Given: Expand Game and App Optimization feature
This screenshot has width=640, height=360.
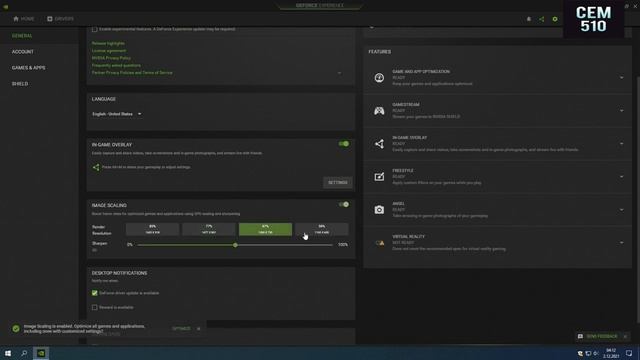Looking at the screenshot, I should coord(622,78).
